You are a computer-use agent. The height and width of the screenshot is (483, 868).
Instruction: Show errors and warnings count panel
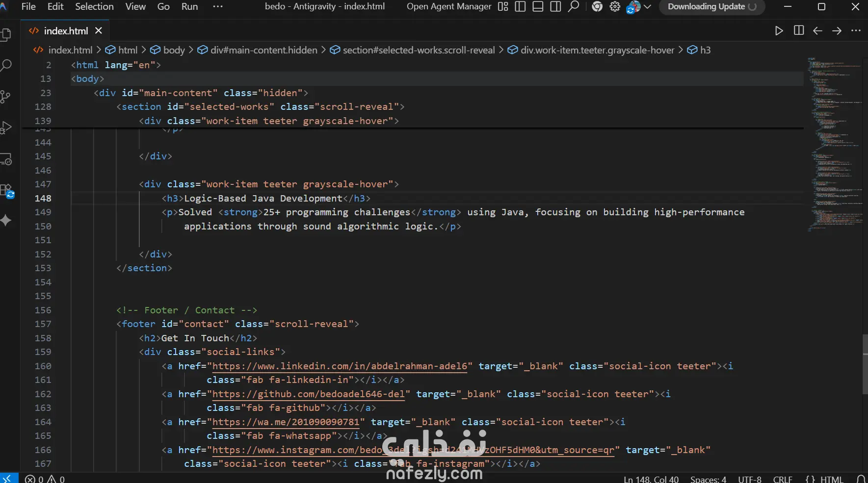[x=45, y=479]
